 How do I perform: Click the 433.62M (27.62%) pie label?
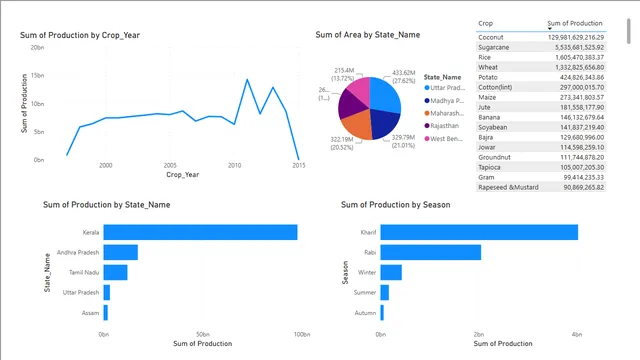pos(404,77)
